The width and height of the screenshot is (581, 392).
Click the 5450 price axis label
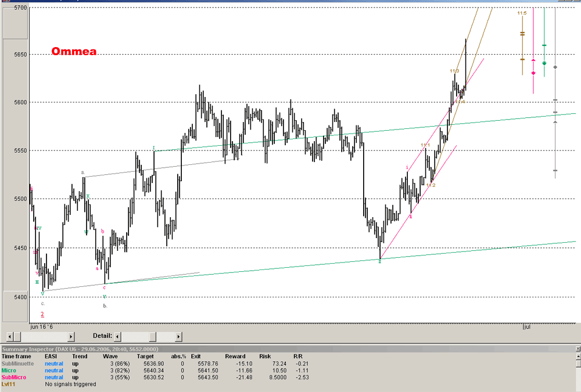click(x=21, y=248)
